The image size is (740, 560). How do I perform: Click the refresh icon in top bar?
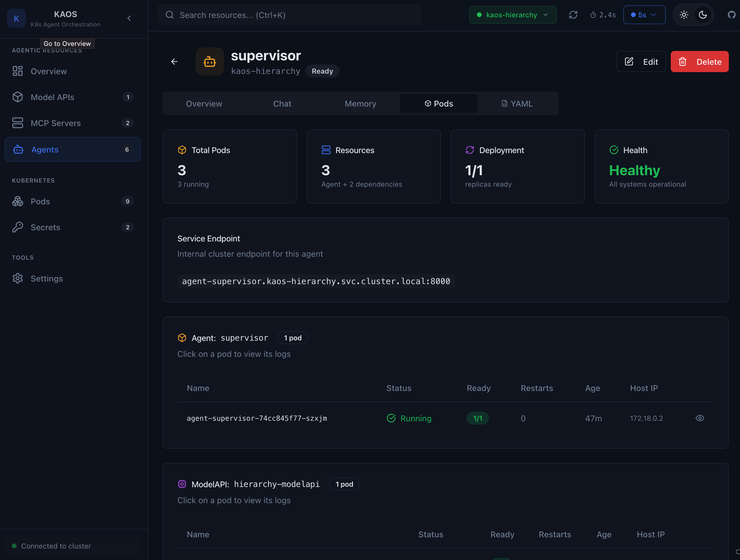pos(573,15)
